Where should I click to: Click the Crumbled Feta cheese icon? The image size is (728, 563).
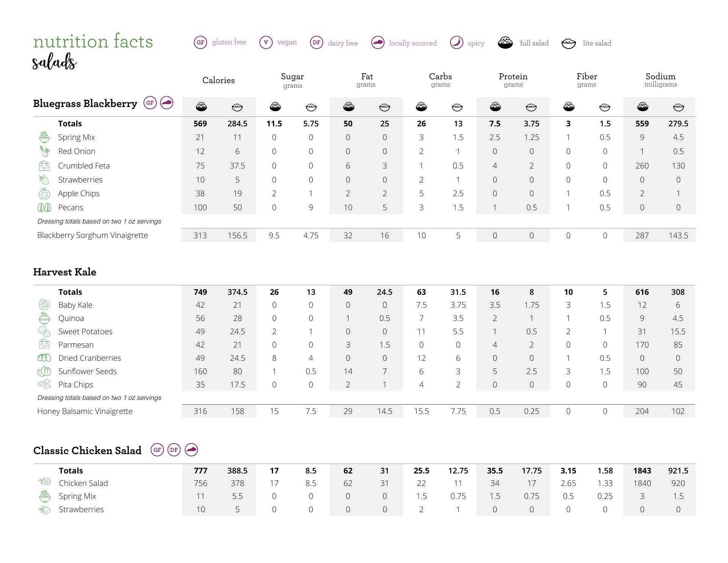pyautogui.click(x=44, y=166)
